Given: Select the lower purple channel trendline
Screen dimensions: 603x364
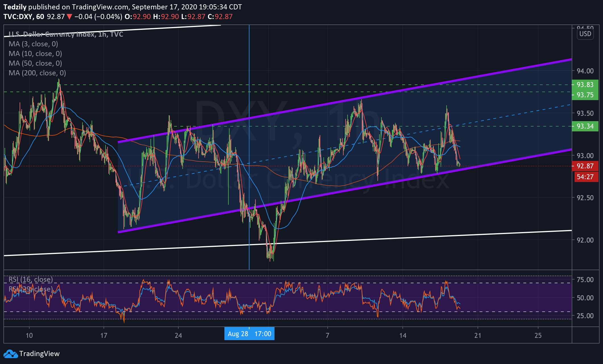Looking at the screenshot, I should [x=345, y=191].
